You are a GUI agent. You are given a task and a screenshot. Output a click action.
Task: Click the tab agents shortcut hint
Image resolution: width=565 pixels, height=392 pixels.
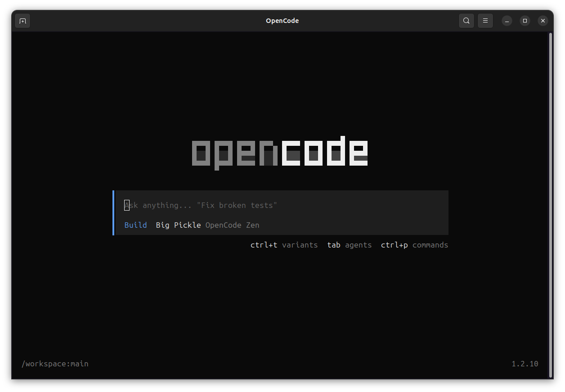tap(350, 245)
